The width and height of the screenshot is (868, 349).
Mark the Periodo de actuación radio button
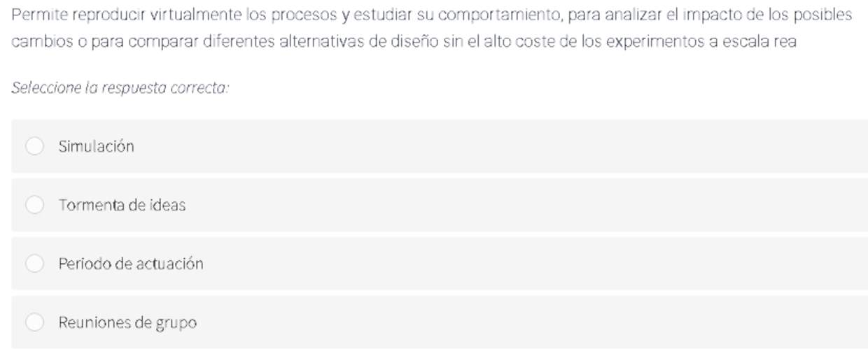coord(34,264)
